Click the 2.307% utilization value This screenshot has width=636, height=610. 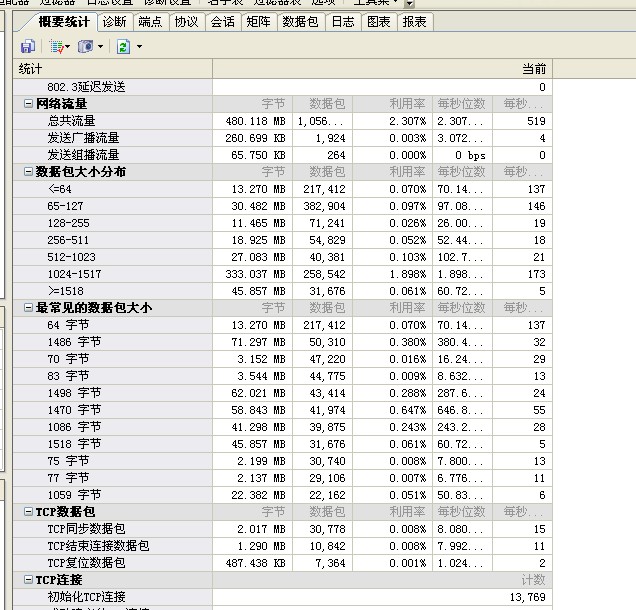pos(408,121)
